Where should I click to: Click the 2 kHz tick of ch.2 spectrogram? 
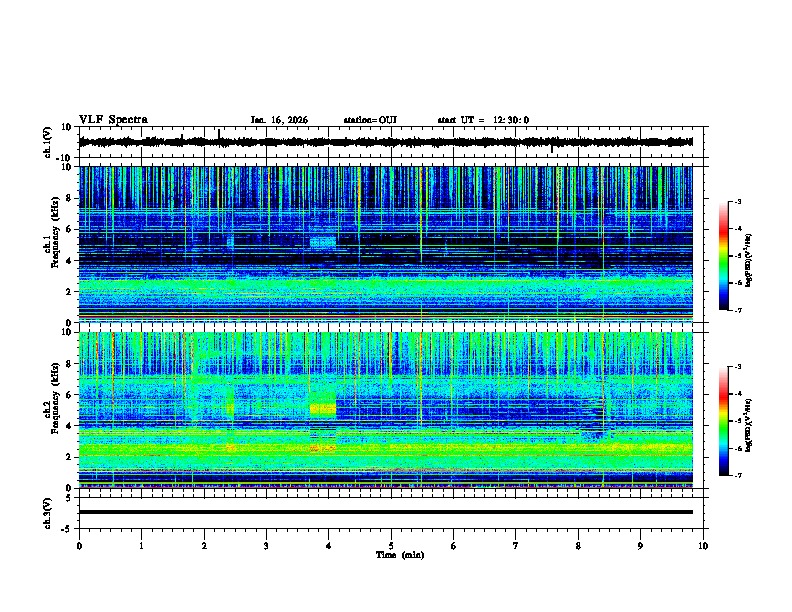click(x=70, y=457)
